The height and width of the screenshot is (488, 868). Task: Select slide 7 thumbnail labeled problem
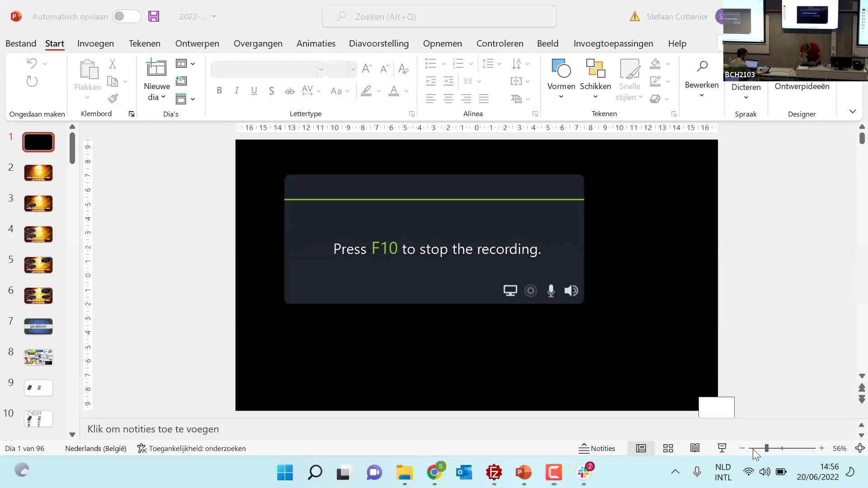38,326
